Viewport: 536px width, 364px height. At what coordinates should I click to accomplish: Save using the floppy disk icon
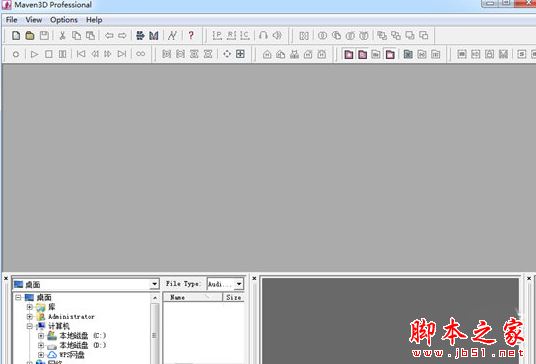click(x=44, y=35)
